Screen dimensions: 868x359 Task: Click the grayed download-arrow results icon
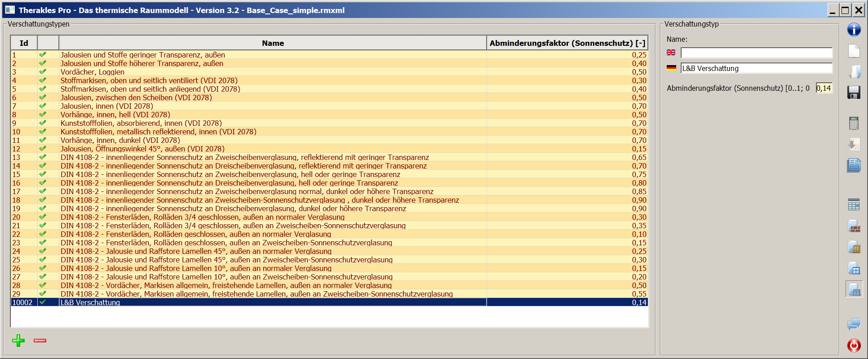(x=854, y=144)
